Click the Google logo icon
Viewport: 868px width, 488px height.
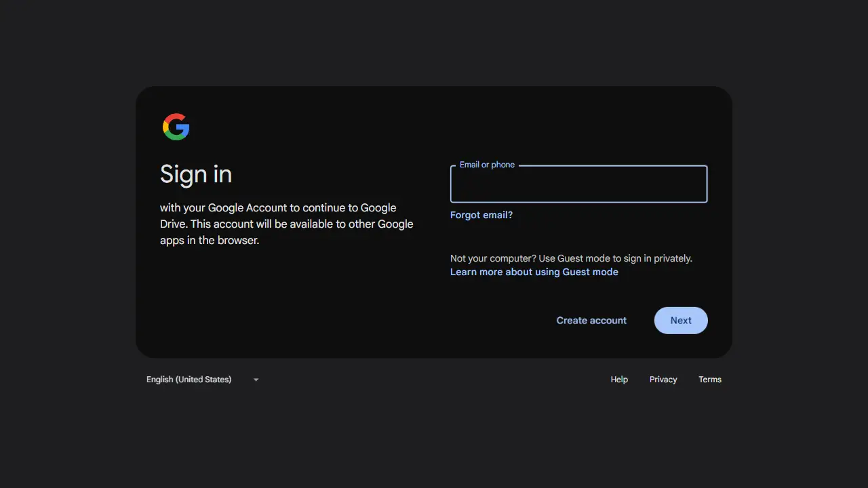click(176, 127)
